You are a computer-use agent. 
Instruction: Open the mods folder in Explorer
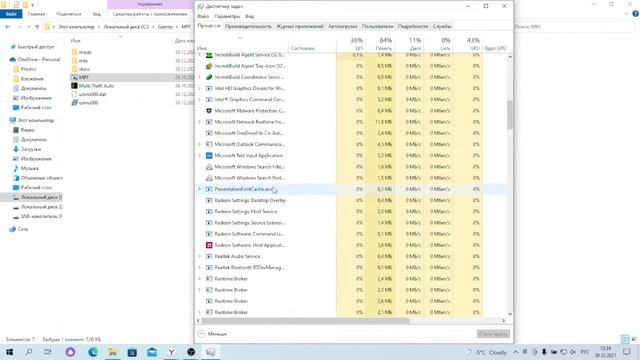tap(85, 52)
